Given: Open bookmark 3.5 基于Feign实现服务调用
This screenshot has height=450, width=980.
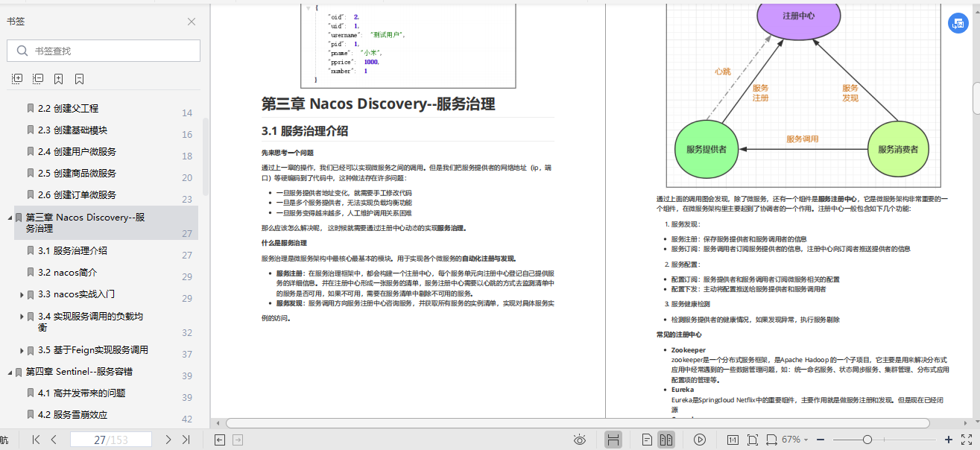Looking at the screenshot, I should (x=92, y=349).
